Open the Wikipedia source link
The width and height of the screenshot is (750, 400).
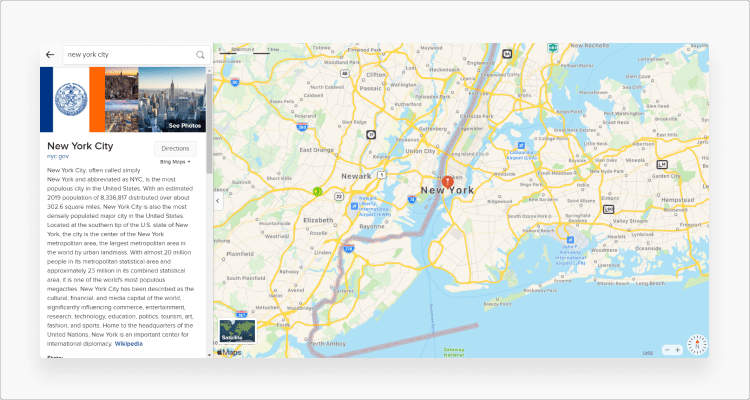128,344
